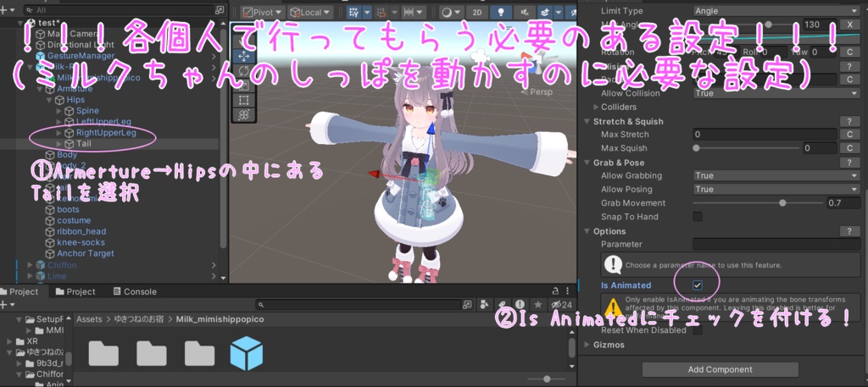Click the help button for Grab & Pose
868x387 pixels.
coord(849,163)
